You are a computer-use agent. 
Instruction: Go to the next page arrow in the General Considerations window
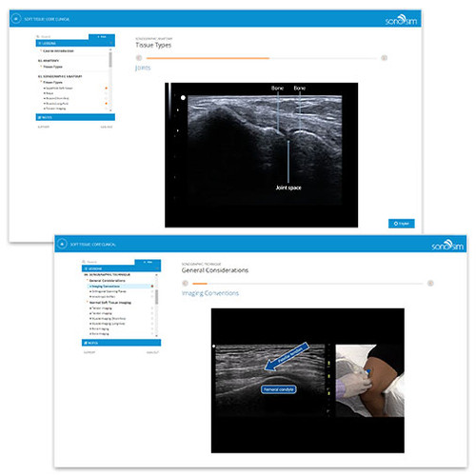point(430,284)
